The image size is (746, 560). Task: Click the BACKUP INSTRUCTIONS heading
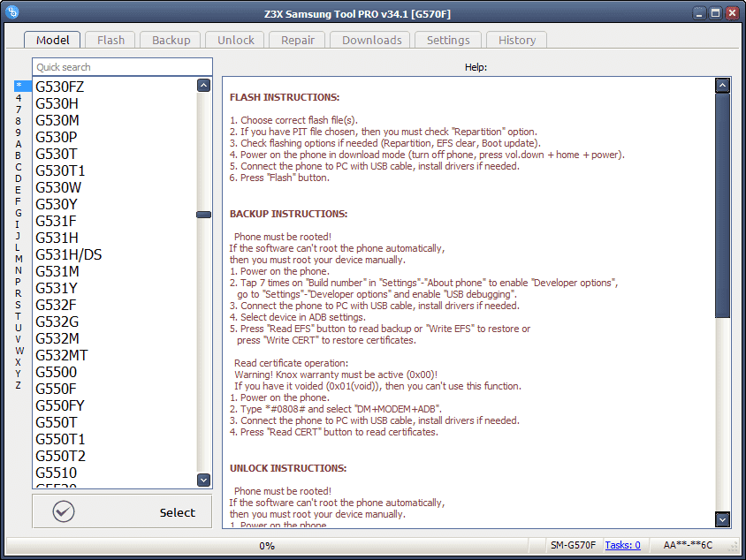(x=288, y=214)
